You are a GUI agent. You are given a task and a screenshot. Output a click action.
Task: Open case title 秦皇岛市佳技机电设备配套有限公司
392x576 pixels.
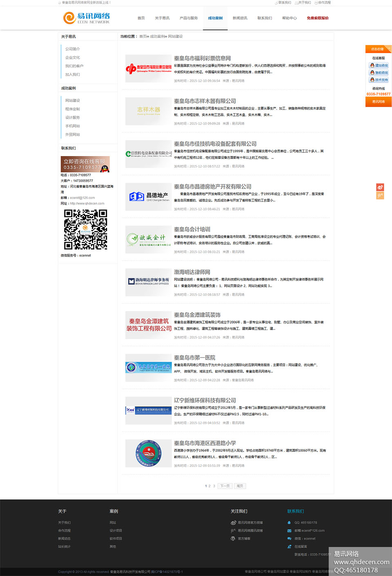coord(215,144)
